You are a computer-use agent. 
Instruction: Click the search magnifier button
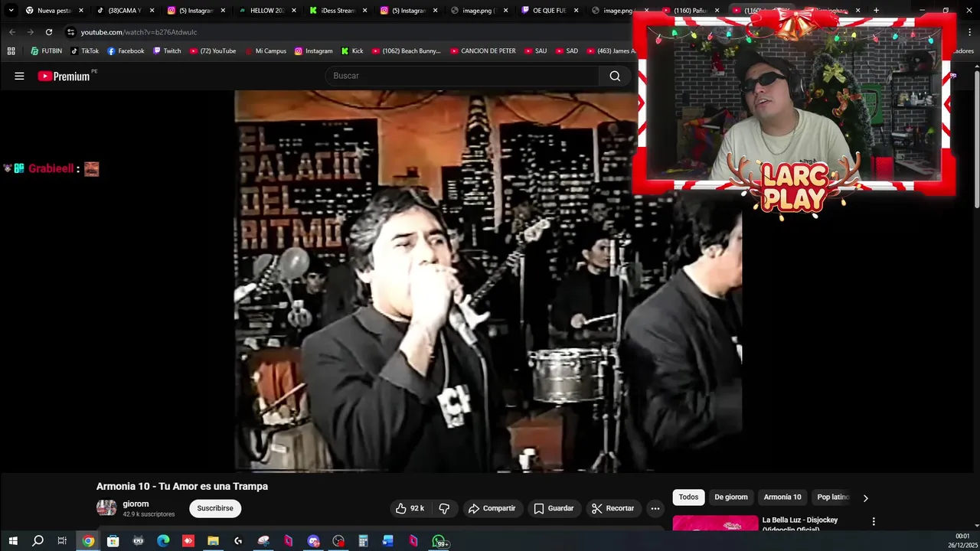click(615, 76)
